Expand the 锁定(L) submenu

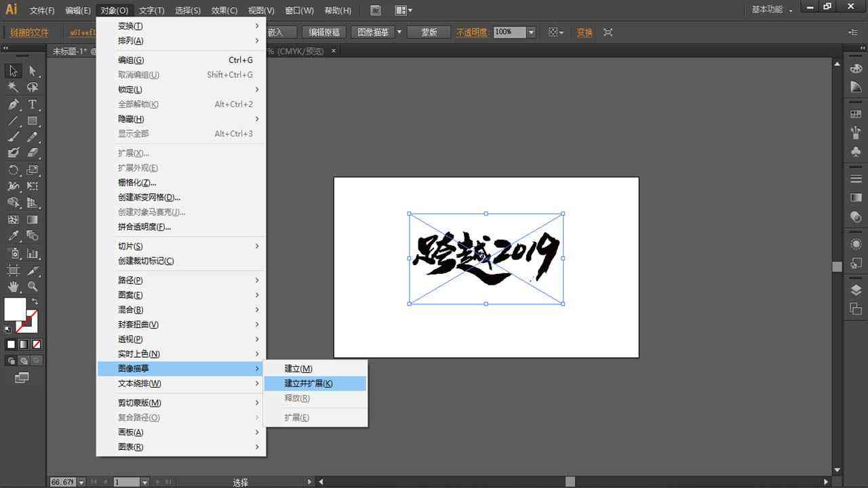181,89
